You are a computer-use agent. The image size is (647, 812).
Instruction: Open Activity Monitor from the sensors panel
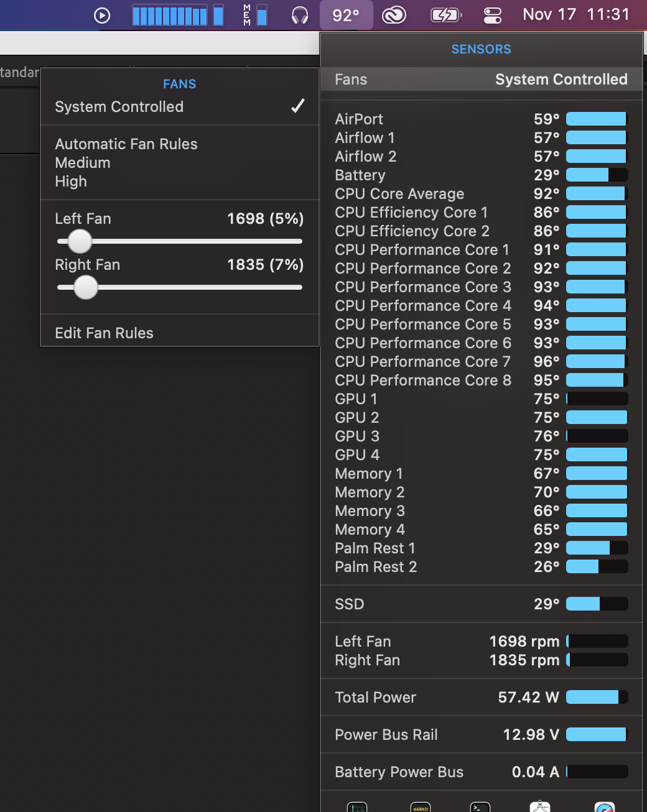(x=357, y=806)
